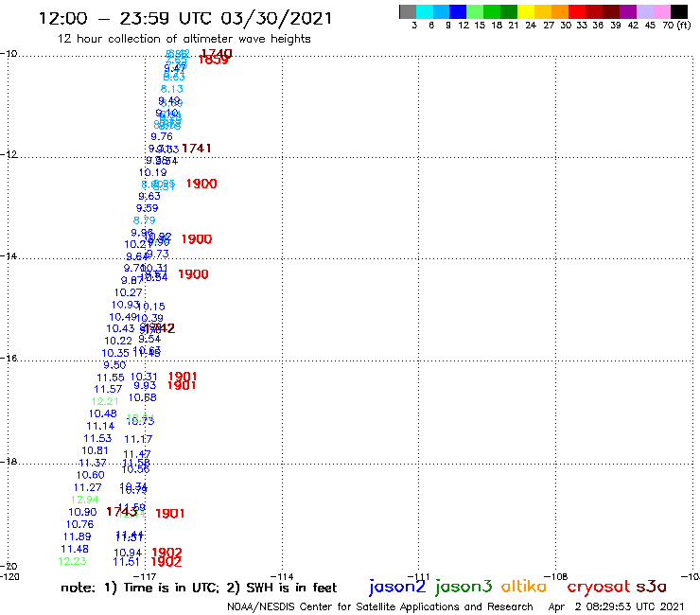The height and width of the screenshot is (615, 700).
Task: Click the lavender swatch before 45
Action: [x=644, y=12]
